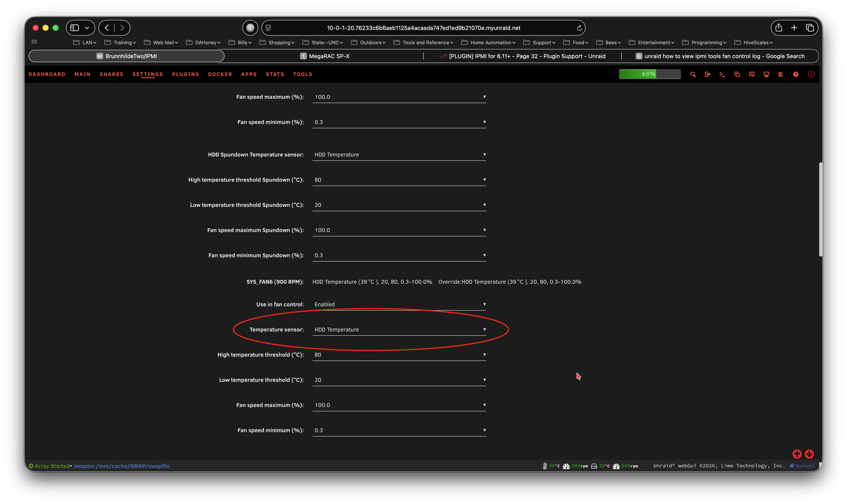This screenshot has height=504, width=847.
Task: Click the red power alert icon
Action: coord(811,74)
